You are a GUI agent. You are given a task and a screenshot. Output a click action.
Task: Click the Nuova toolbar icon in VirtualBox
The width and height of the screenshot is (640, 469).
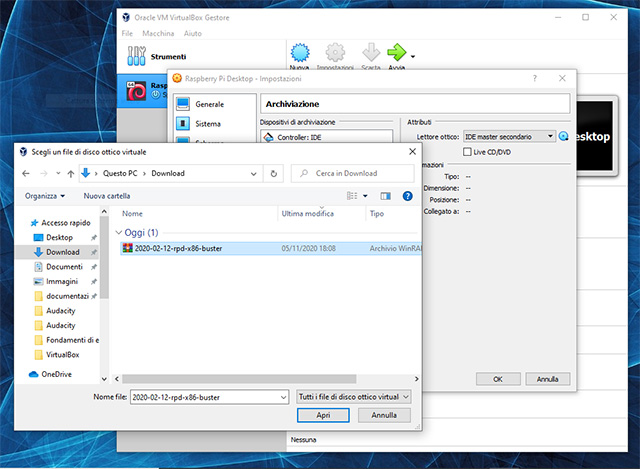300,54
